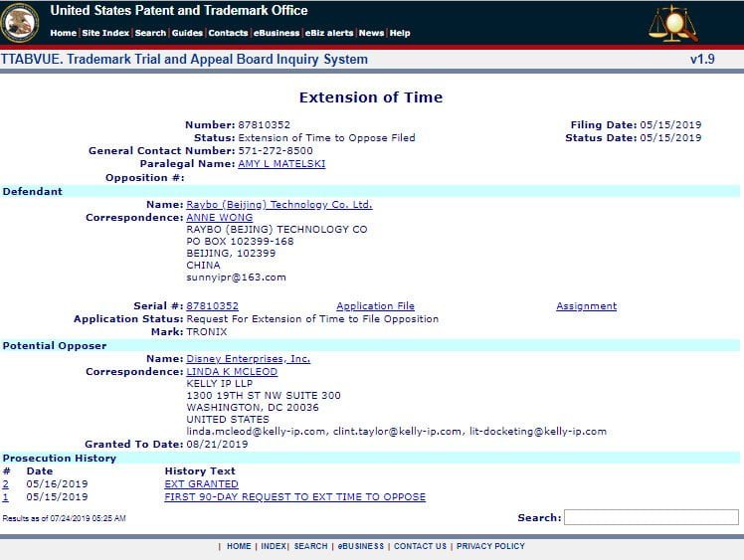Click the linda.mcleod@kelly-ip.com email text
The width and height of the screenshot is (744, 560).
click(x=257, y=432)
